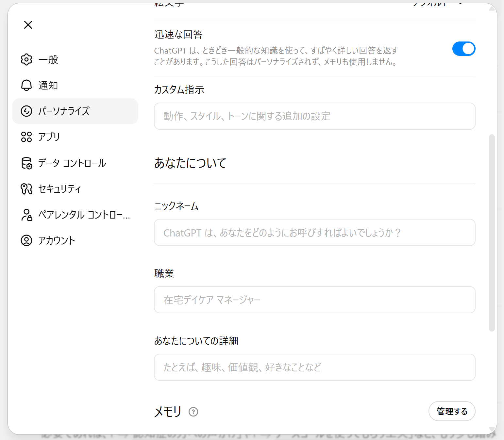
Task: Click the 職業 input field
Action: (x=314, y=300)
